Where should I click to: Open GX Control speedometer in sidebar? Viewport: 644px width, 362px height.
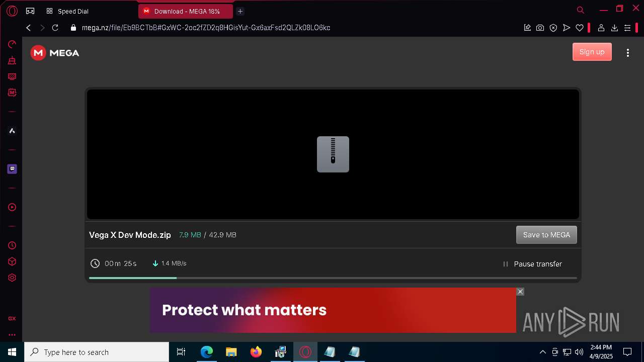12,44
